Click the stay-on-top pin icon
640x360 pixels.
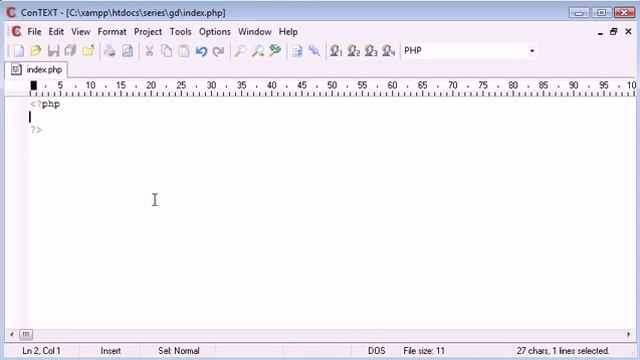[x=314, y=51]
